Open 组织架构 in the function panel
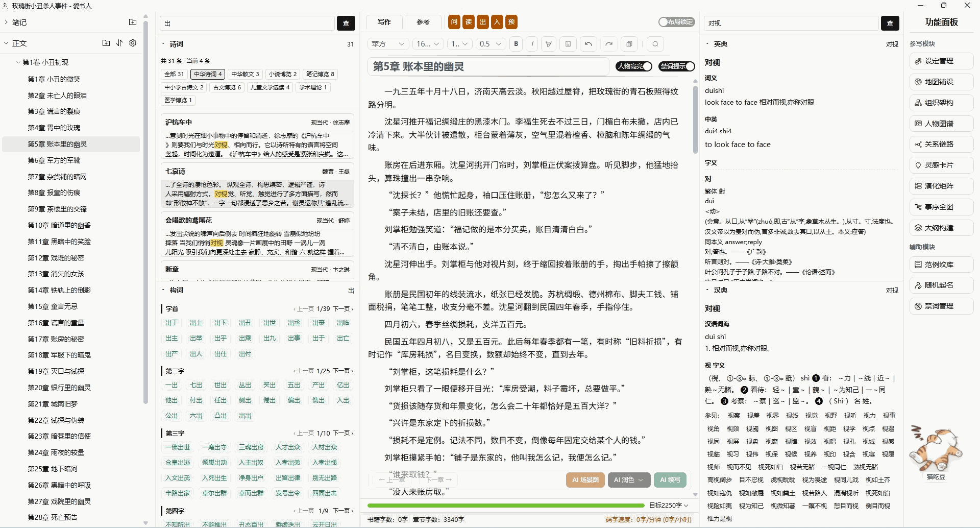 941,103
